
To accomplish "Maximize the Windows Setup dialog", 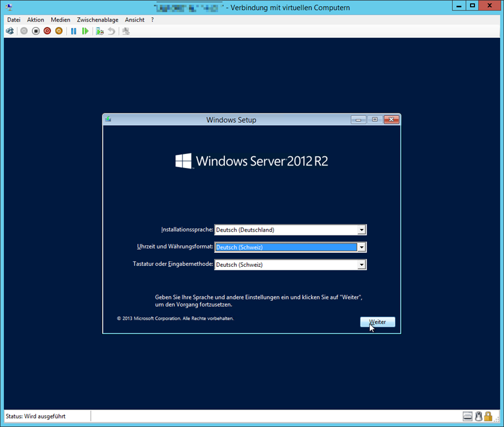I will click(x=375, y=120).
